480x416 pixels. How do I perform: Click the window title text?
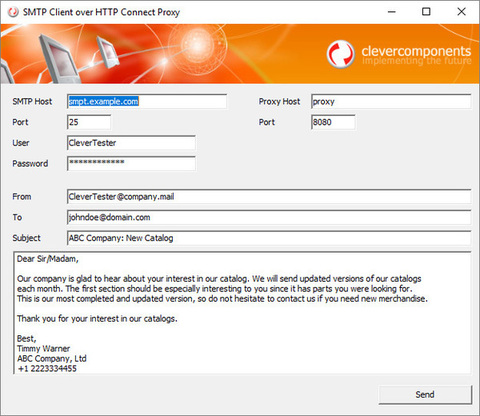101,12
